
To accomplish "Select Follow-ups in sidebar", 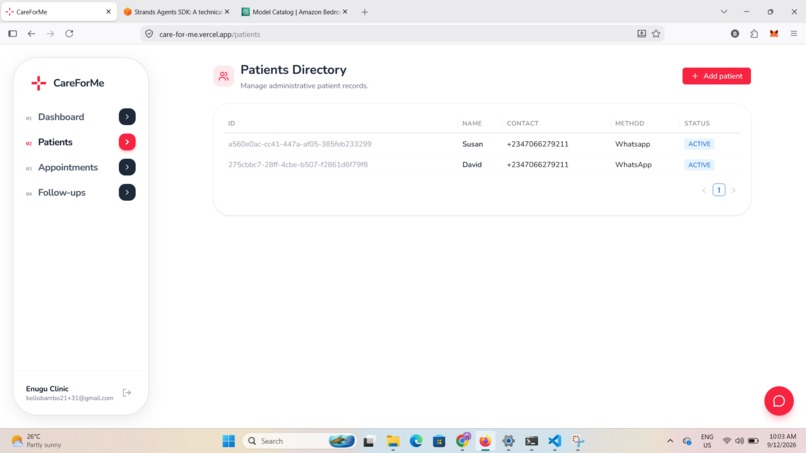I will (x=62, y=192).
